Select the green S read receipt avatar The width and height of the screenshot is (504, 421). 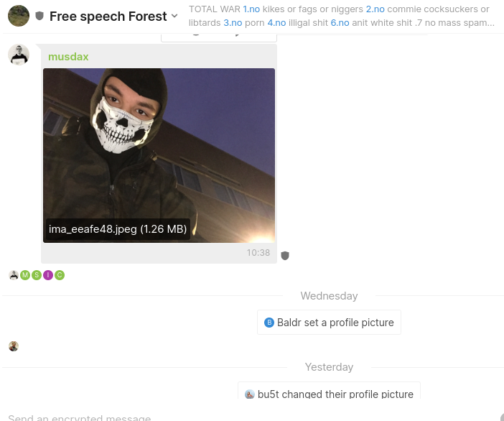37,275
